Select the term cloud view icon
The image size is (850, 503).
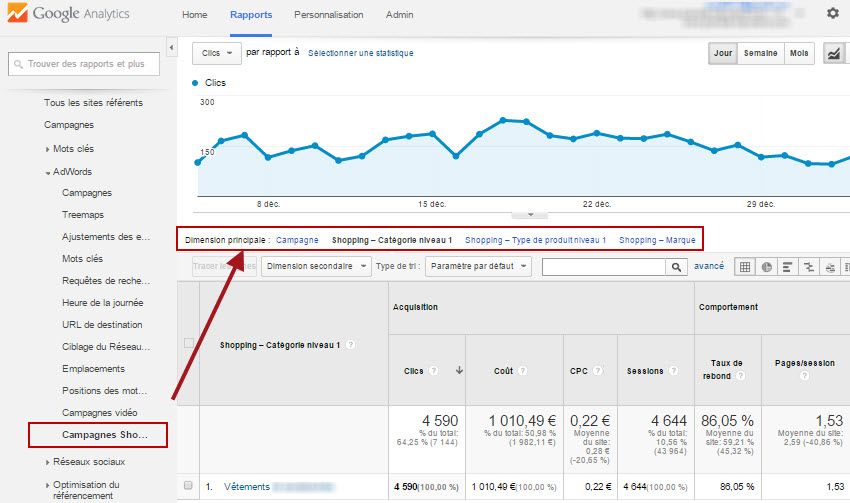point(830,267)
